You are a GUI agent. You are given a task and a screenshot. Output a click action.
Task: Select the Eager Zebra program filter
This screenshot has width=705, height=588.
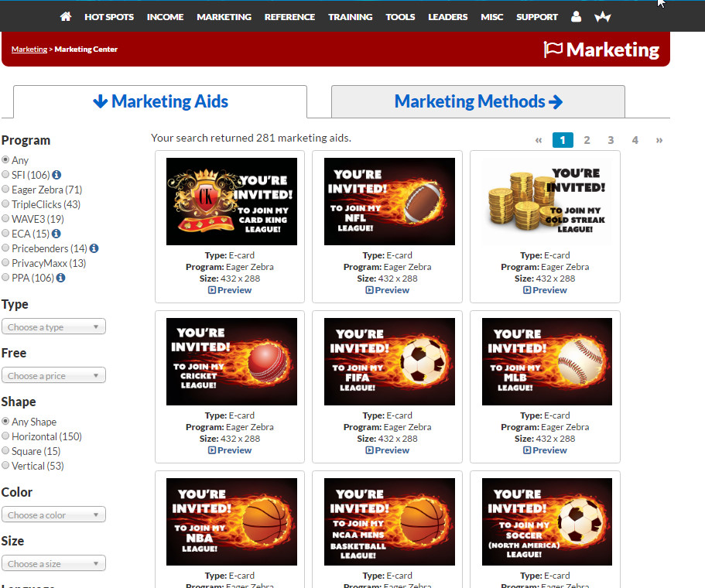coord(5,190)
